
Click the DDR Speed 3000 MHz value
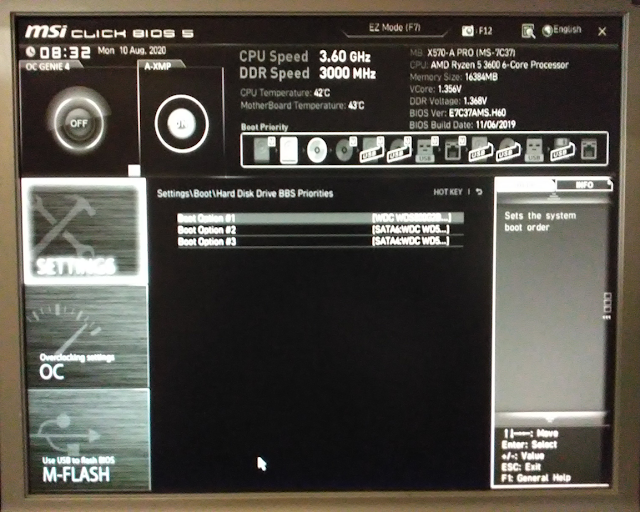click(x=347, y=73)
